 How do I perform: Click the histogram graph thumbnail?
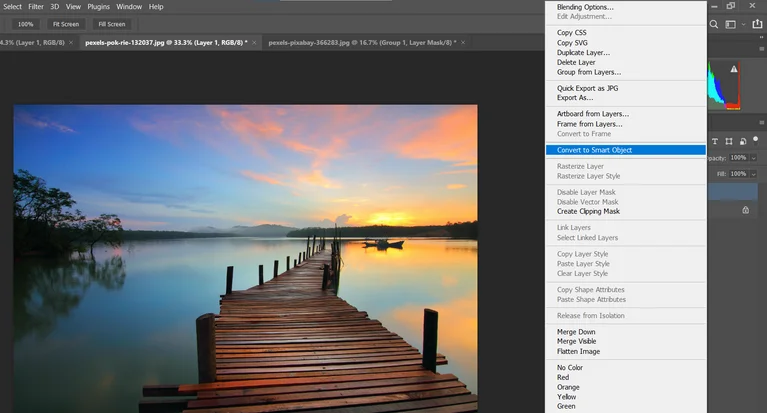click(723, 86)
